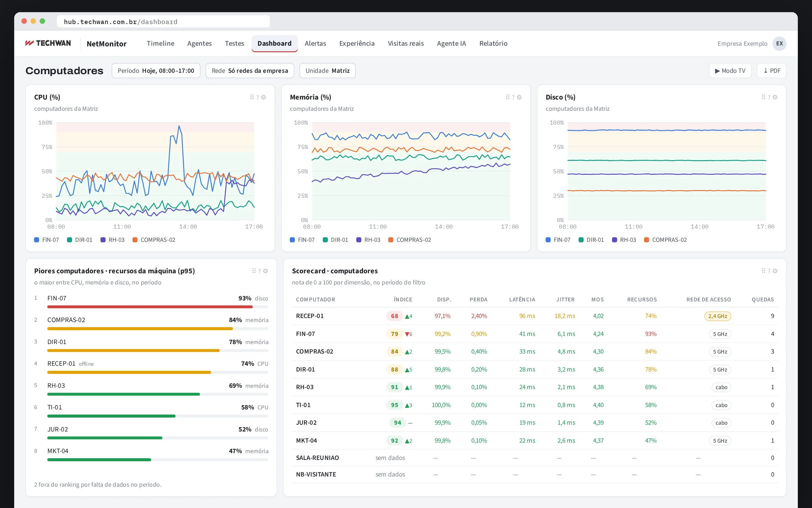812x508 pixels.
Task: Toggle DIR-01 series in CPU chart legend
Action: click(80, 240)
